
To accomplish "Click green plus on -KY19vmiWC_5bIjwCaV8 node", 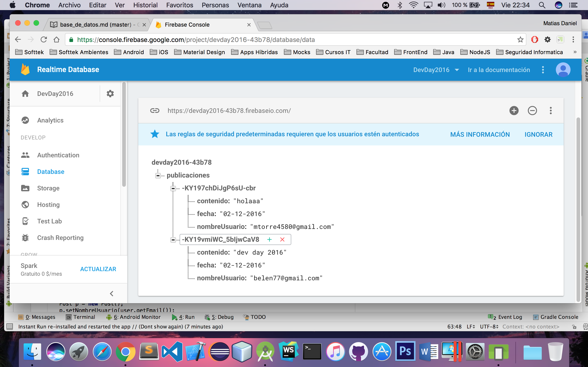I will coord(269,239).
